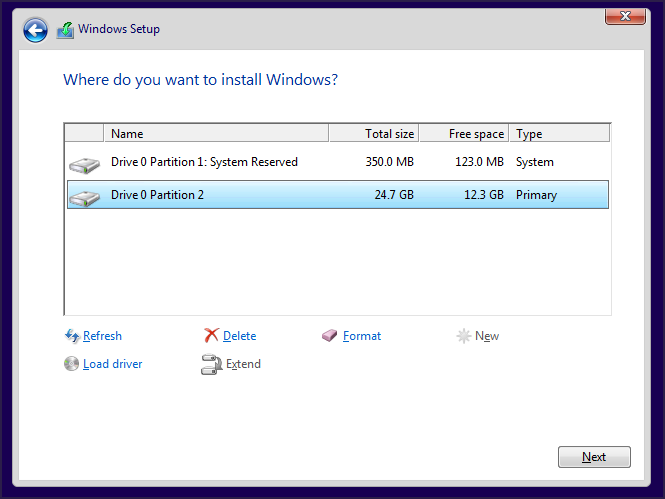Click the Extend partition icon
Image resolution: width=665 pixels, height=499 pixels.
pyautogui.click(x=211, y=364)
